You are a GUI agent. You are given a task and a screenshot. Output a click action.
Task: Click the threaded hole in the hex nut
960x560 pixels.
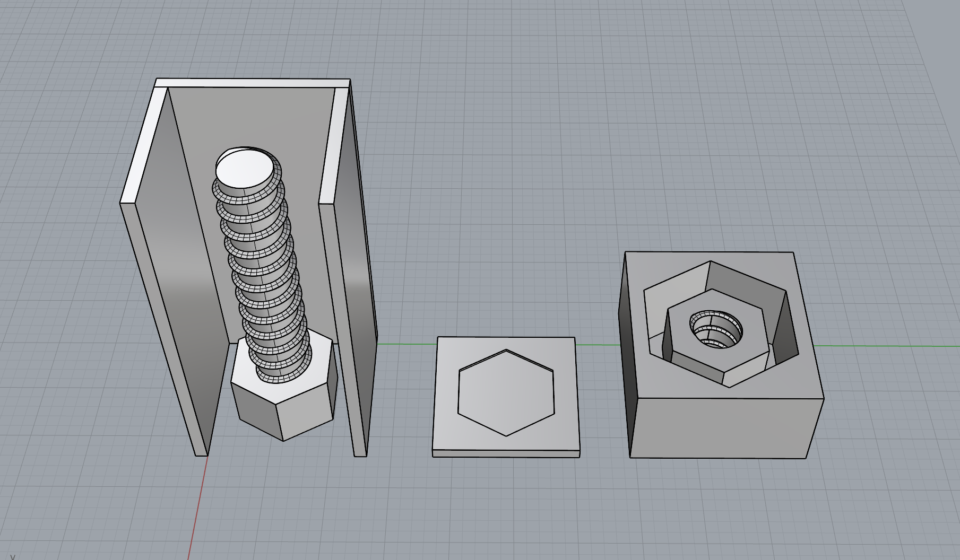click(716, 330)
